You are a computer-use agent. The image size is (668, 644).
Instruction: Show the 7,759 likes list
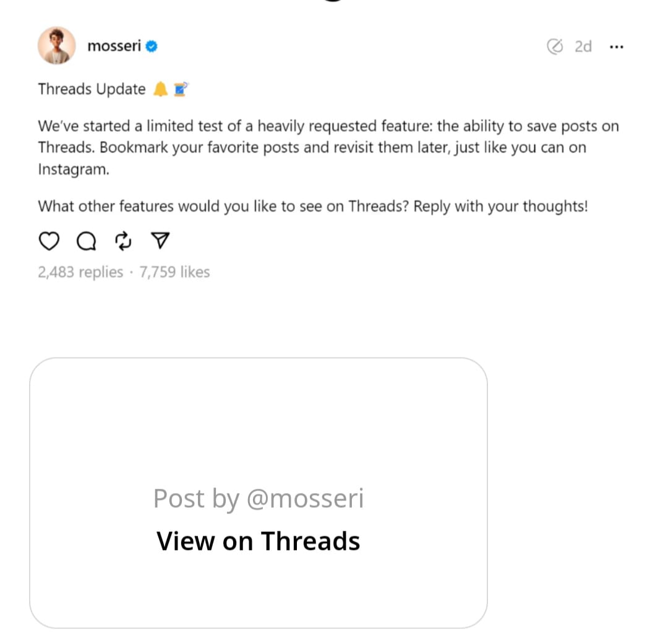[175, 272]
